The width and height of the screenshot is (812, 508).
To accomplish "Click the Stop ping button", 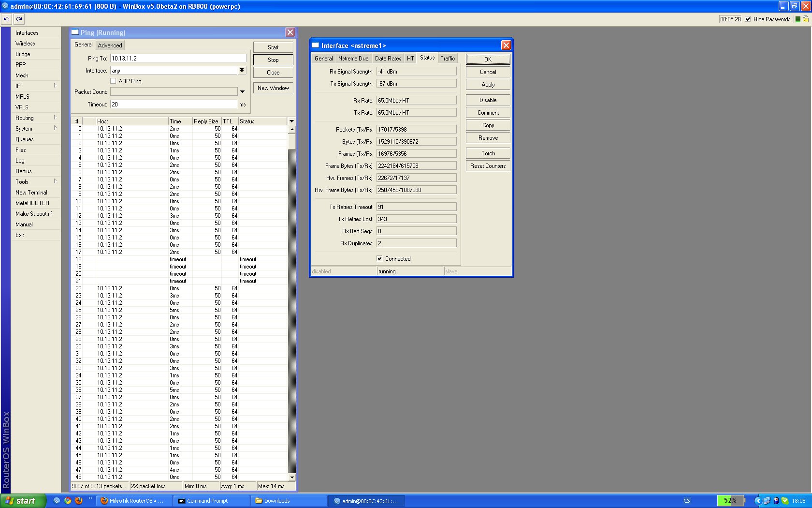I will pyautogui.click(x=273, y=60).
